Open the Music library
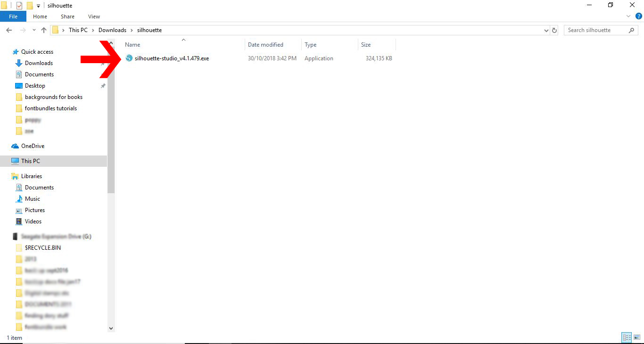 (33, 199)
